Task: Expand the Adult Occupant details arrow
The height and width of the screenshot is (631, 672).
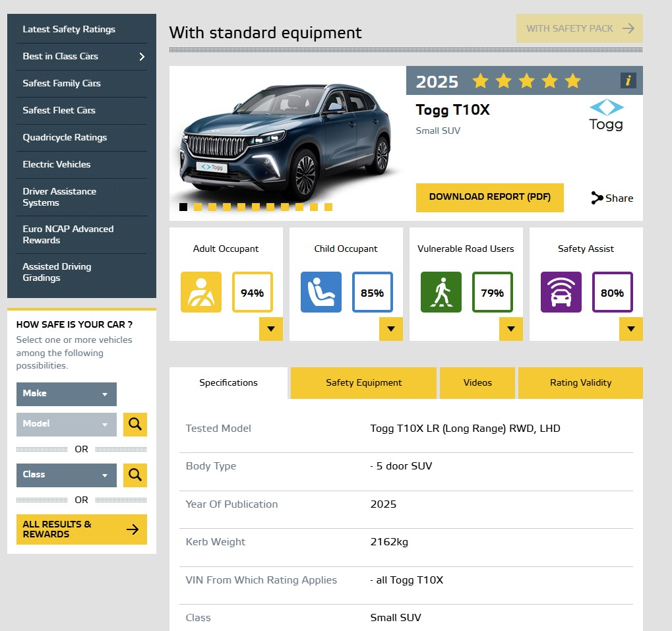Action: [271, 329]
